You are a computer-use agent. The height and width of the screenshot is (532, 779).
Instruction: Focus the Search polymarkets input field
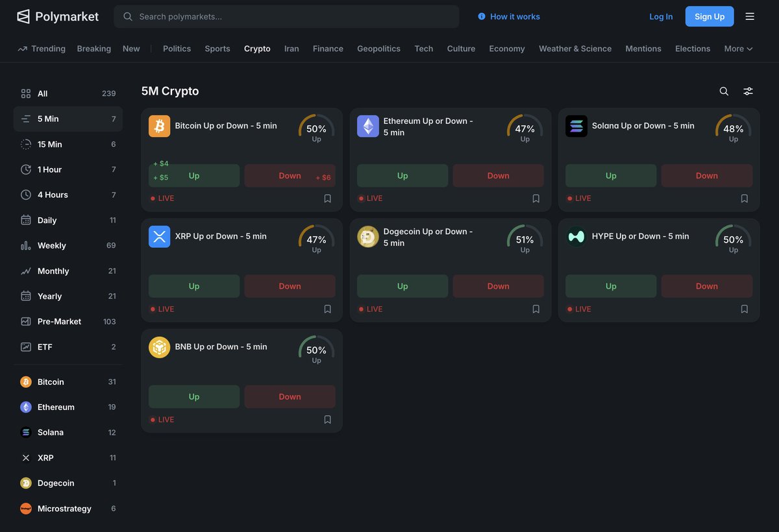pyautogui.click(x=286, y=16)
